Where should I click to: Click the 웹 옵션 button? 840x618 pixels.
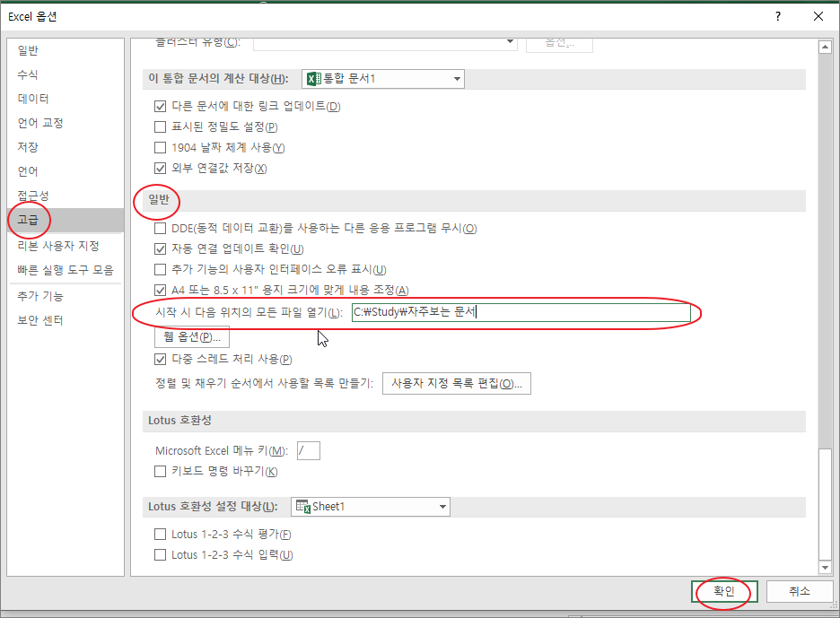(x=192, y=337)
